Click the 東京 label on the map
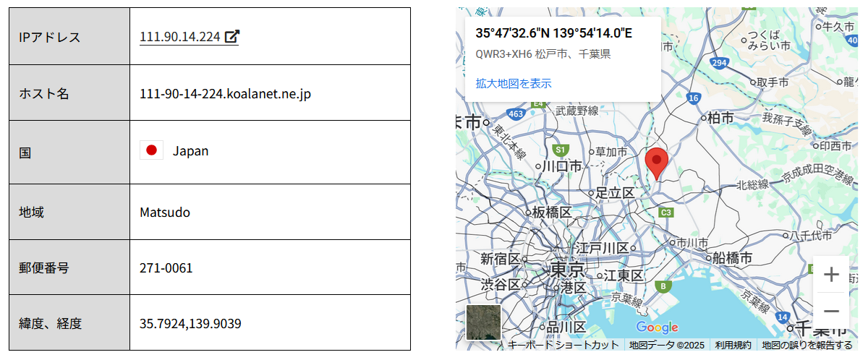Viewport: 868px width, 360px height. tap(567, 270)
